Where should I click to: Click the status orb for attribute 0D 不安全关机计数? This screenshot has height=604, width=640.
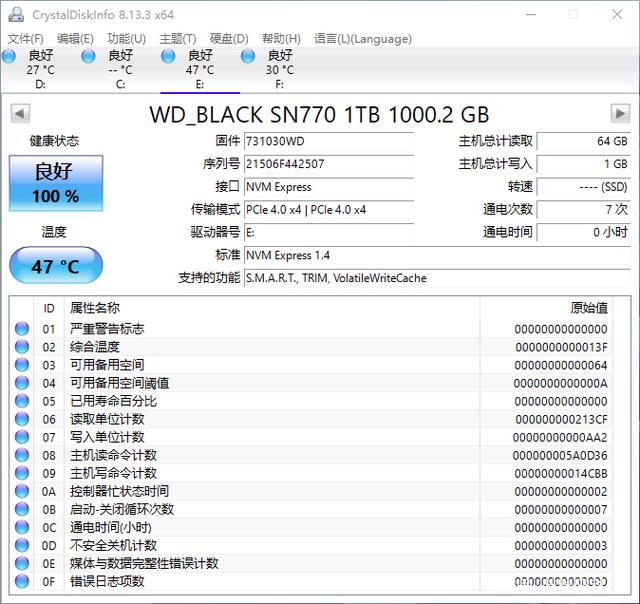coord(22,545)
